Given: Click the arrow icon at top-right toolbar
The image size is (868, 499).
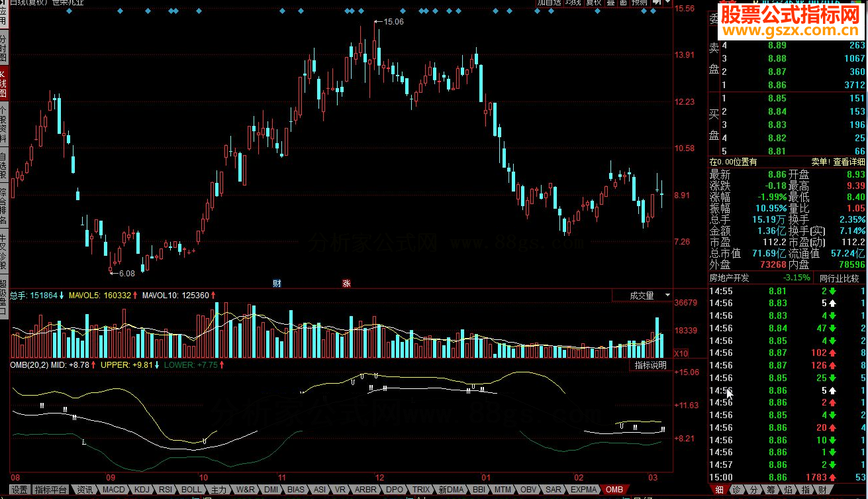Looking at the screenshot, I should click(x=657, y=3).
